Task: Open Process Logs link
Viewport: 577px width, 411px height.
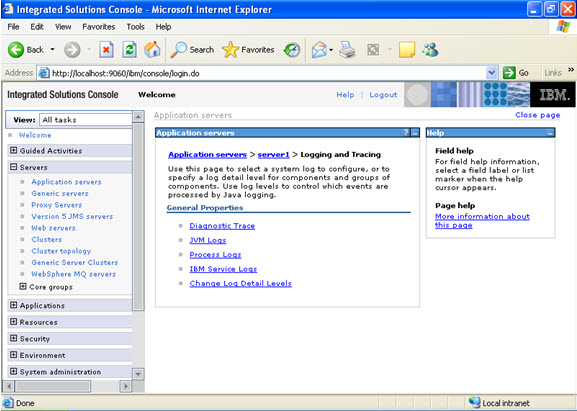Action: coord(215,255)
